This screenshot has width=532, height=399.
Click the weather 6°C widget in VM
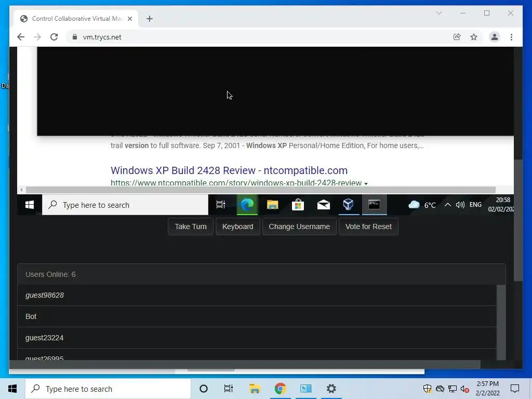point(422,205)
